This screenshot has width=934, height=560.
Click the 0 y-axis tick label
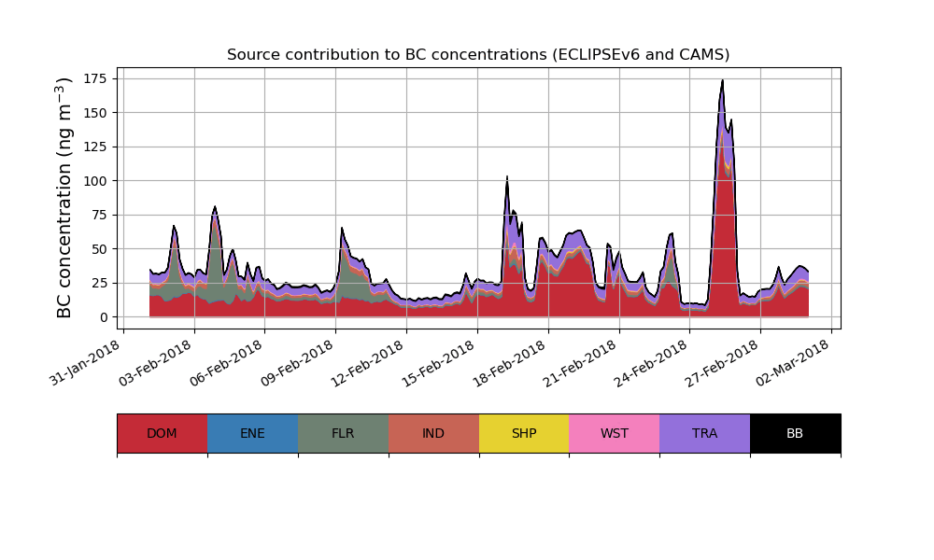click(x=104, y=317)
